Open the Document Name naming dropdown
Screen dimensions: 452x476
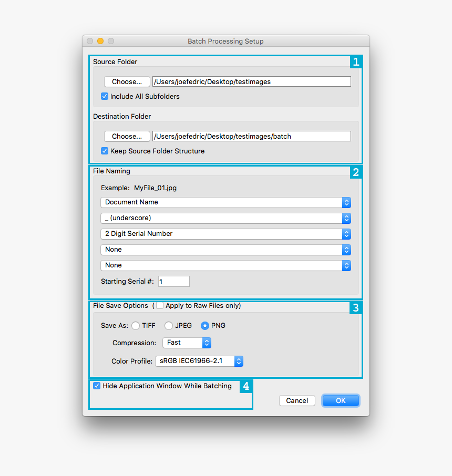[225, 202]
